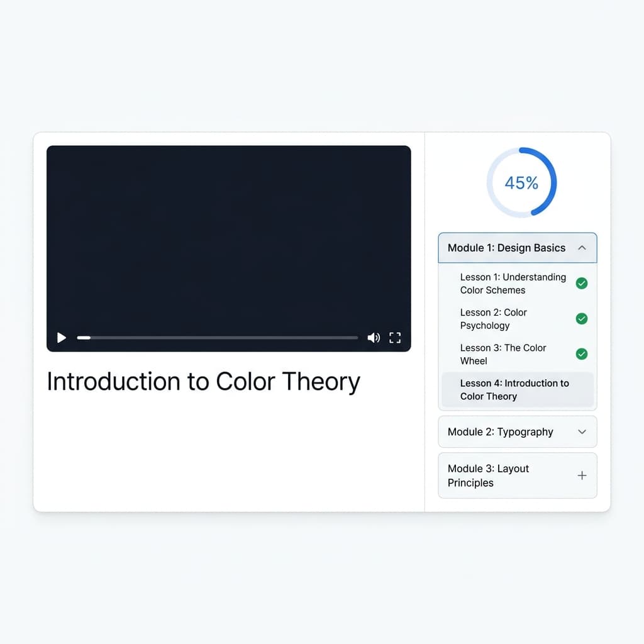This screenshot has width=644, height=644.
Task: Enter fullscreen video mode
Action: pos(395,338)
